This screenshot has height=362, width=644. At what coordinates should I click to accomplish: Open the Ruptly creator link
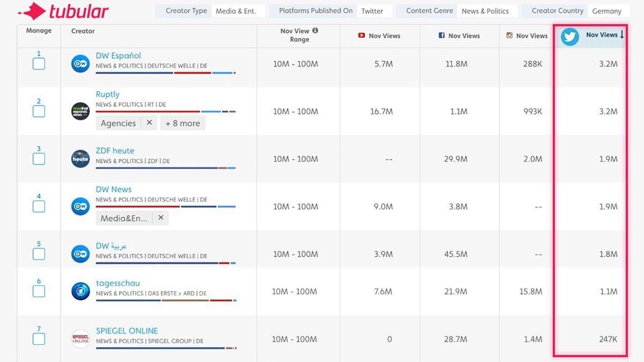pyautogui.click(x=107, y=94)
